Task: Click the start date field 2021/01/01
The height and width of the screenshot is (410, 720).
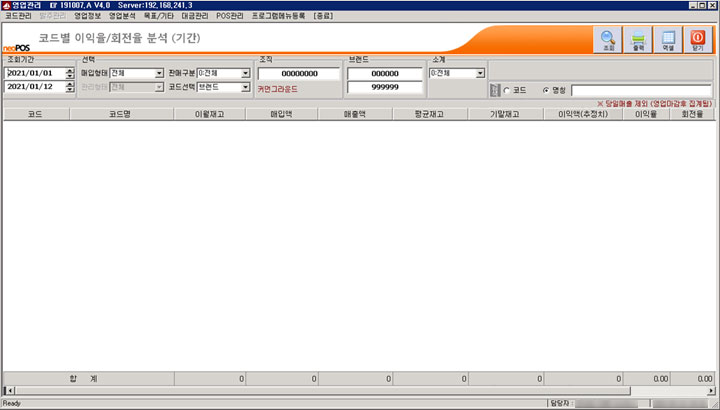Action: [35, 73]
